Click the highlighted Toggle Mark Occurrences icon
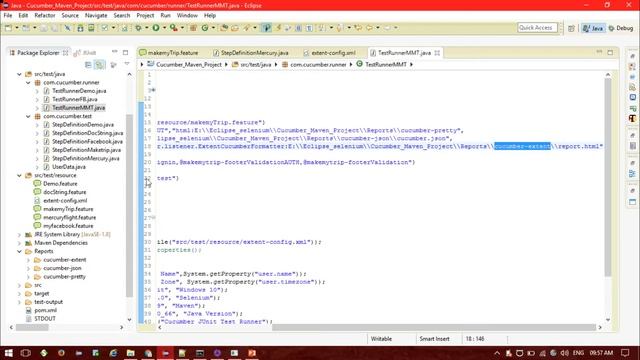Image resolution: width=640 pixels, height=360 pixels. pyautogui.click(x=267, y=28)
